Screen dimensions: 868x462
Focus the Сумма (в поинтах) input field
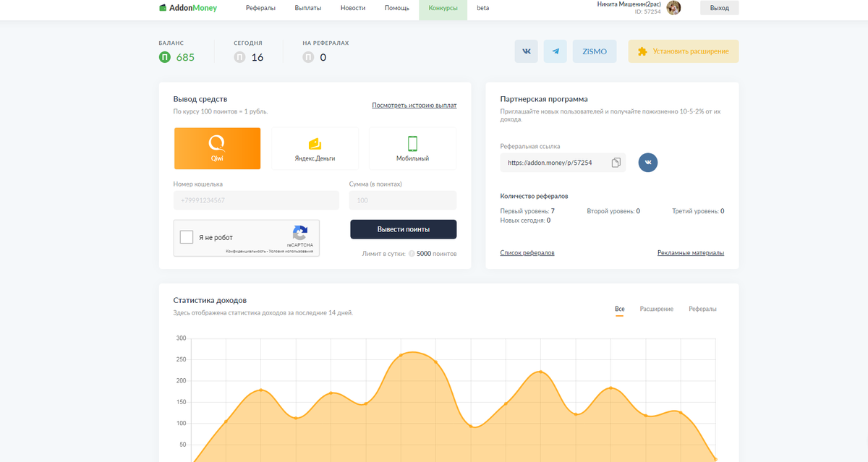[403, 200]
